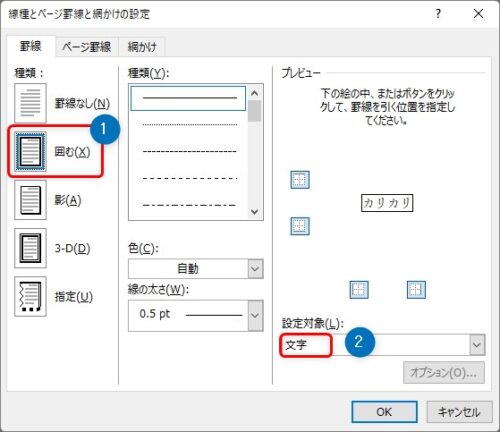This screenshot has height=432, width=500.
Task: Click the キャンセル button
Action: pyautogui.click(x=459, y=412)
